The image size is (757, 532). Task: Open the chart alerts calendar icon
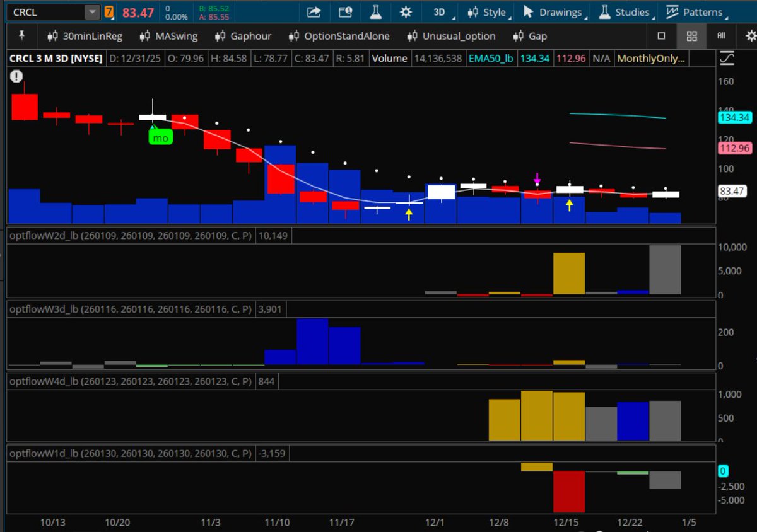345,12
